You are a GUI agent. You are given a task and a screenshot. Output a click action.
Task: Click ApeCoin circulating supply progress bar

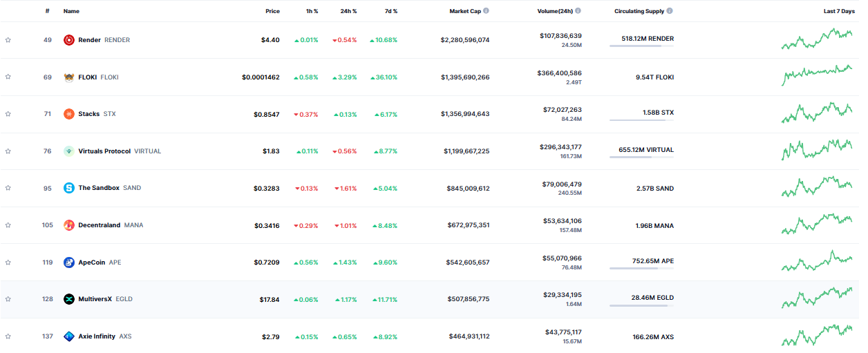pyautogui.click(x=641, y=269)
